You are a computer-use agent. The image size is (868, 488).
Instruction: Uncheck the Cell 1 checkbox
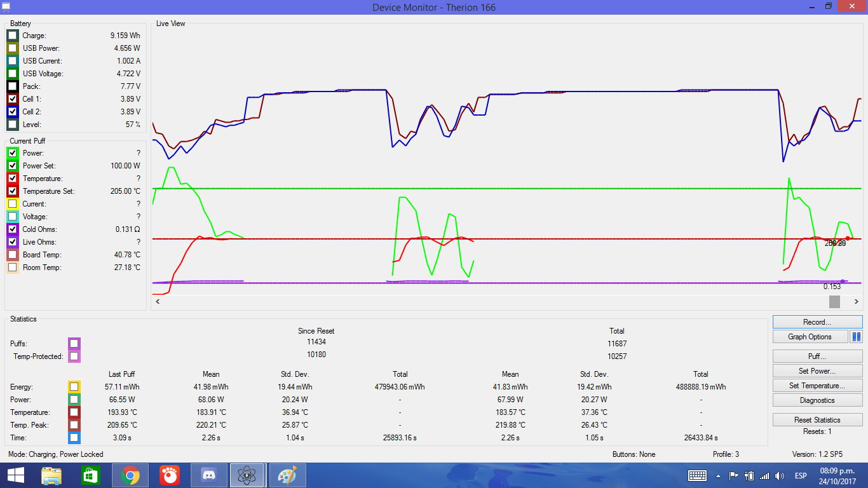(13, 99)
